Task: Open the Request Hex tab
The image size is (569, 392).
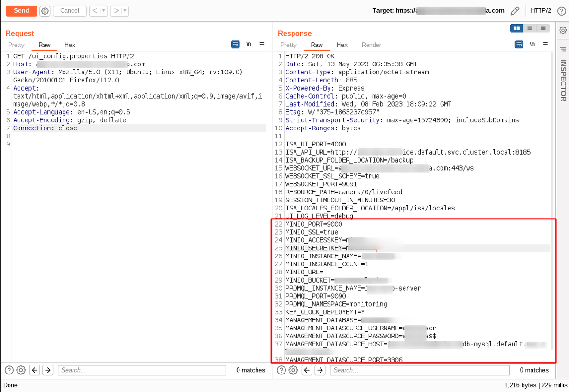Action: coord(70,45)
